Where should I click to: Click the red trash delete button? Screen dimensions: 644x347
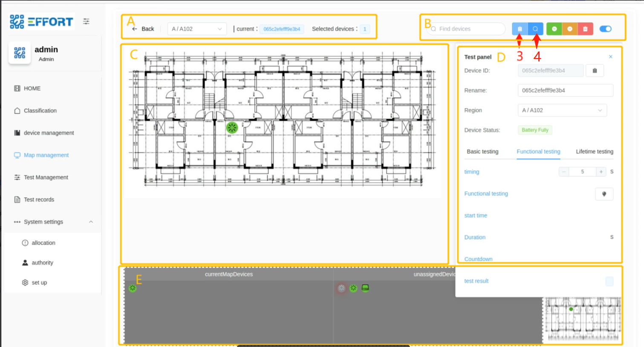(x=585, y=29)
